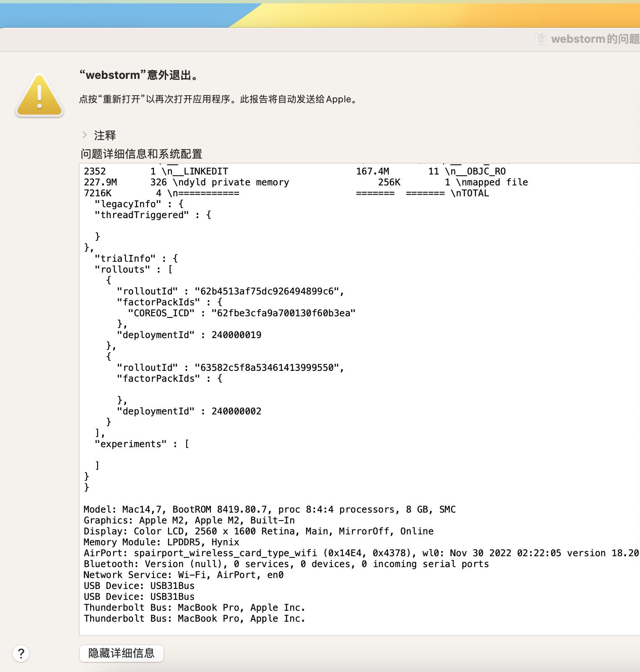The width and height of the screenshot is (640, 672).
Task: Click the Bluetooth: Version (null) line
Action: [x=286, y=564]
